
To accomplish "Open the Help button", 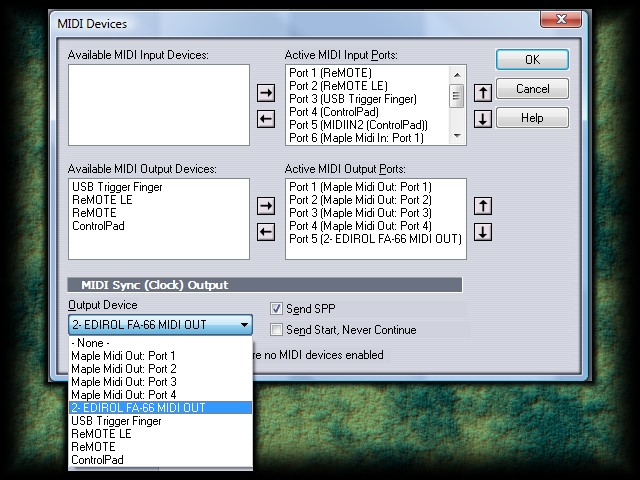I will click(532, 118).
